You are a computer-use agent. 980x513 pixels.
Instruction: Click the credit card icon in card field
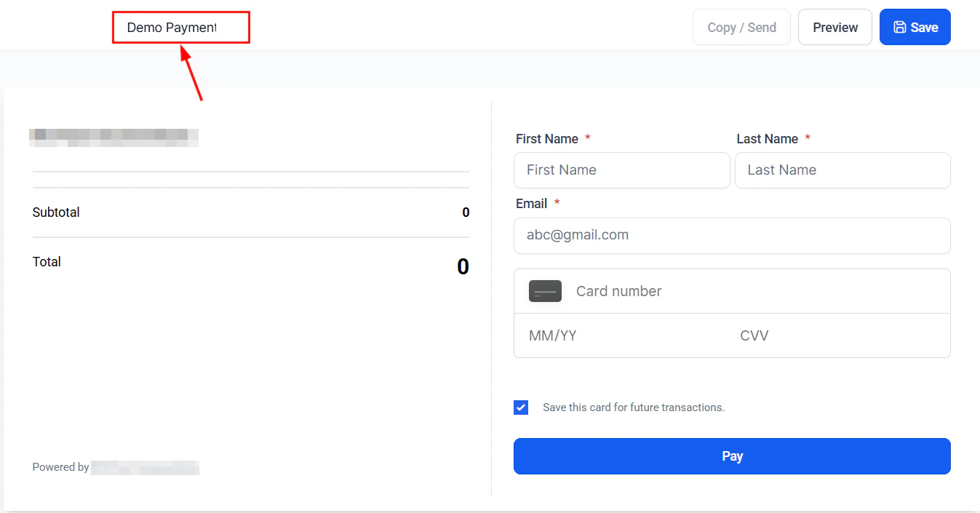pos(545,290)
